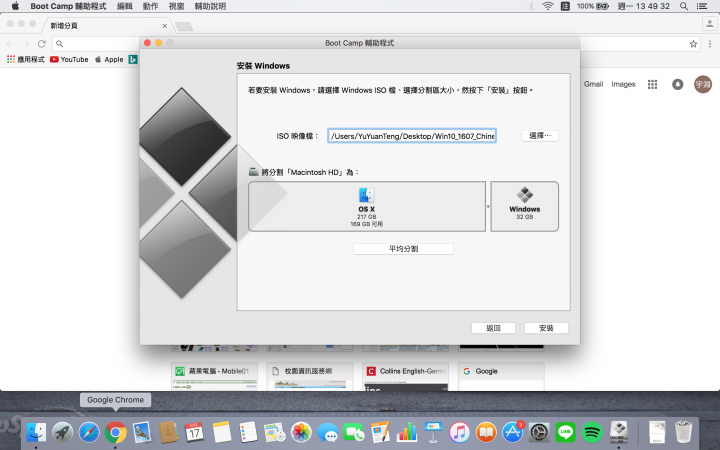Open 蘋果電腦 - Mobile01 thumbnail
Screen dimensions: 720x450
pyautogui.click(x=214, y=377)
